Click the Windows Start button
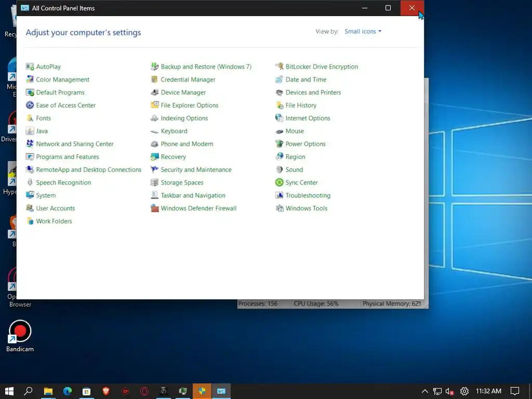532x399 pixels. (9, 391)
